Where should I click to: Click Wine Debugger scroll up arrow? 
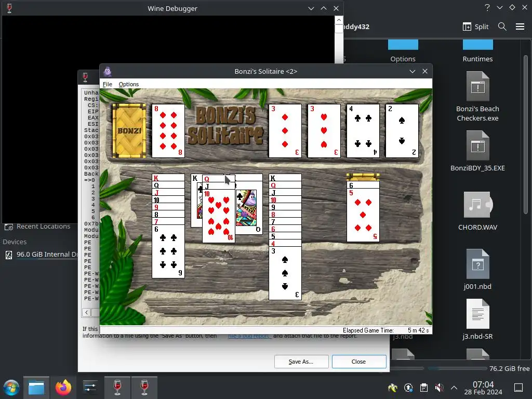[339, 20]
